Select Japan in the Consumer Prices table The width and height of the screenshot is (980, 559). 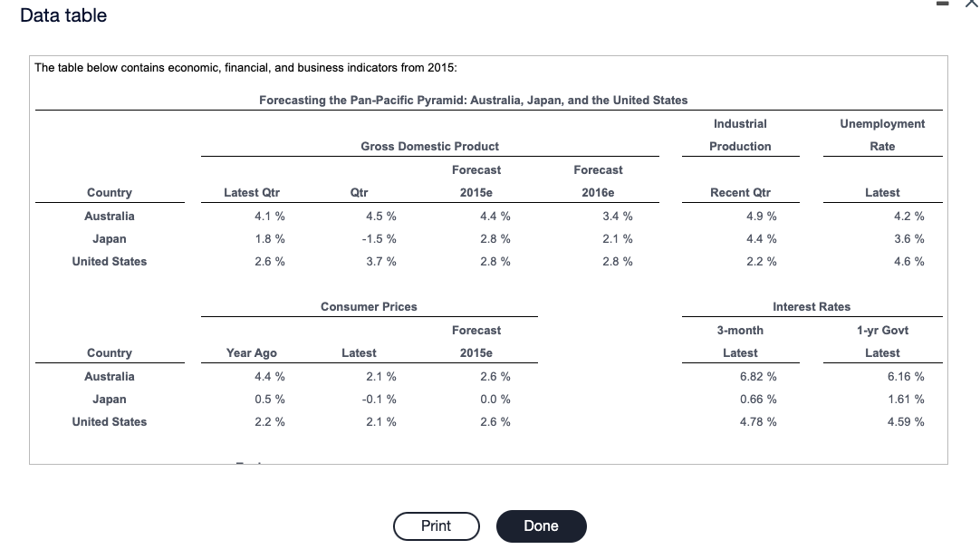[x=109, y=399]
